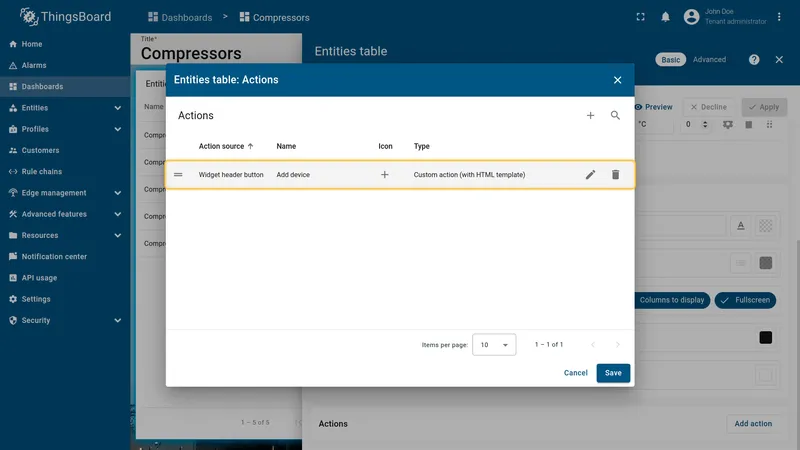Go to next page of actions
This screenshot has height=450, width=800.
click(617, 345)
